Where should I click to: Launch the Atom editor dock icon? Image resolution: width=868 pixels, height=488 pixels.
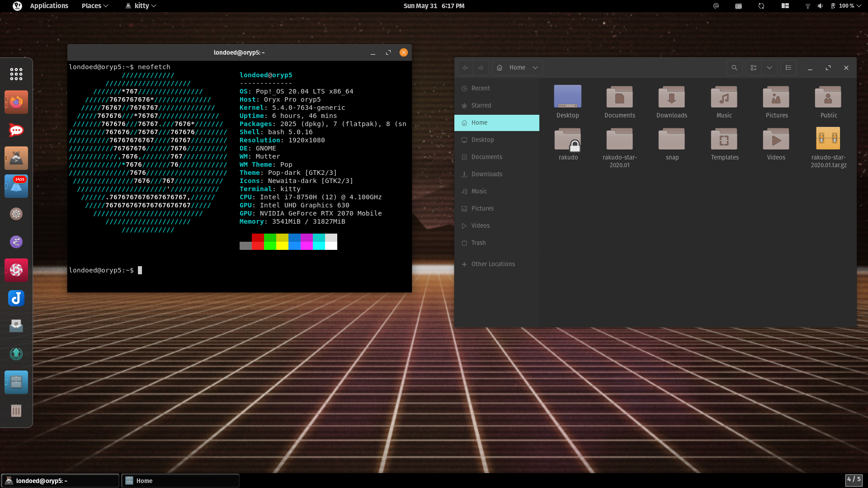(x=16, y=214)
